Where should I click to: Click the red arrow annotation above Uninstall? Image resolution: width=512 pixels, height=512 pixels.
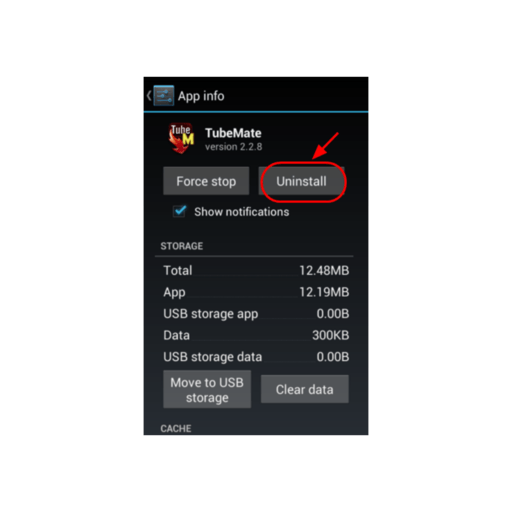coord(325,146)
